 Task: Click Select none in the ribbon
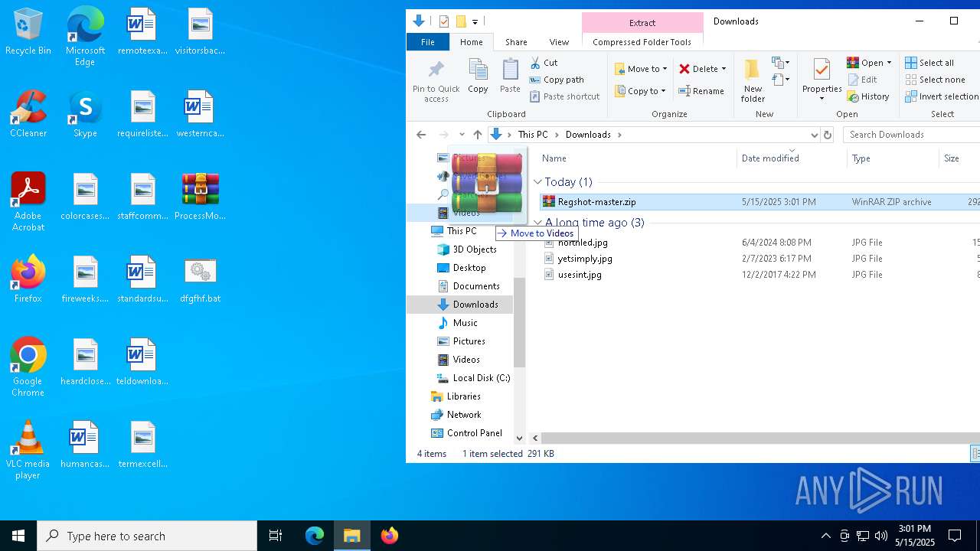pyautogui.click(x=935, y=80)
